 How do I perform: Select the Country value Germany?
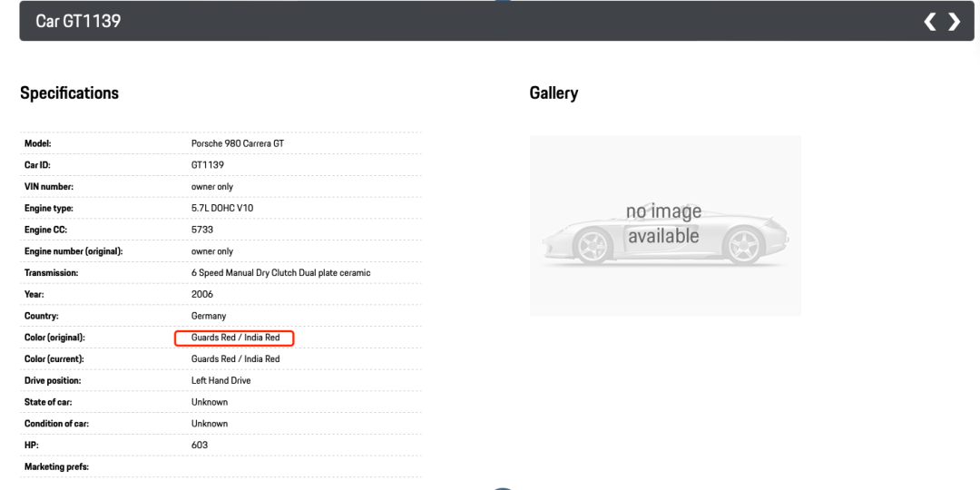pos(209,317)
